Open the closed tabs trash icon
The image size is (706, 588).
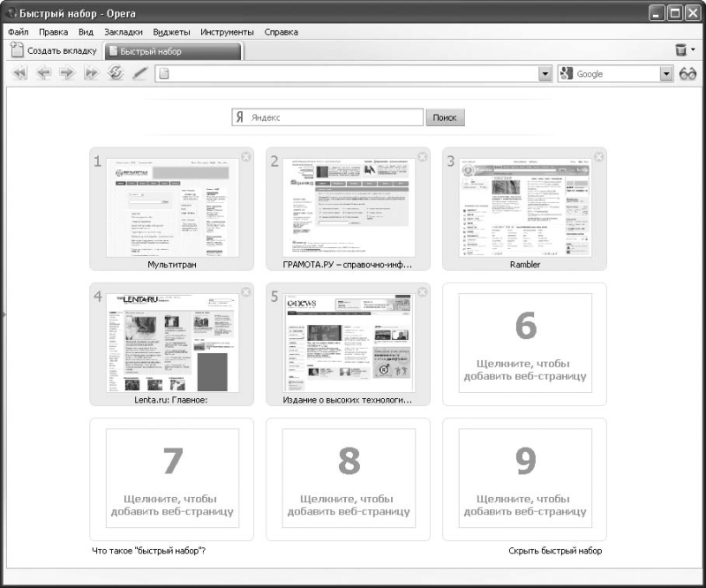(x=681, y=51)
